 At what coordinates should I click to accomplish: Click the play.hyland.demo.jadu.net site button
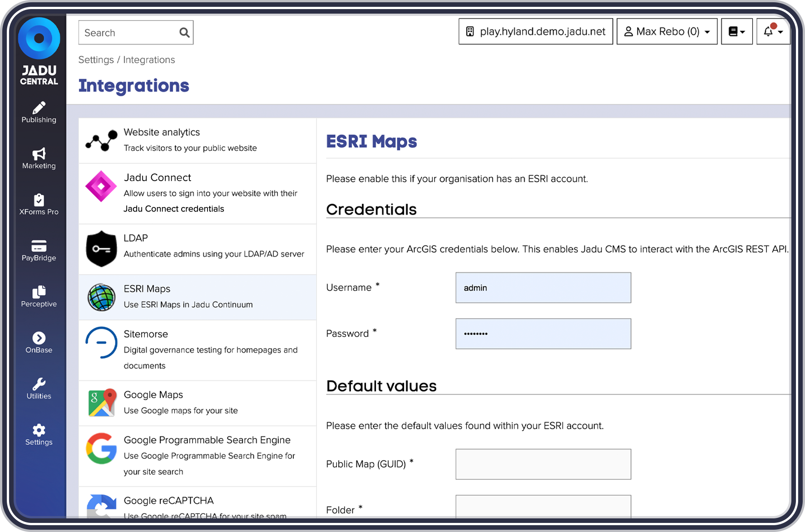click(536, 31)
